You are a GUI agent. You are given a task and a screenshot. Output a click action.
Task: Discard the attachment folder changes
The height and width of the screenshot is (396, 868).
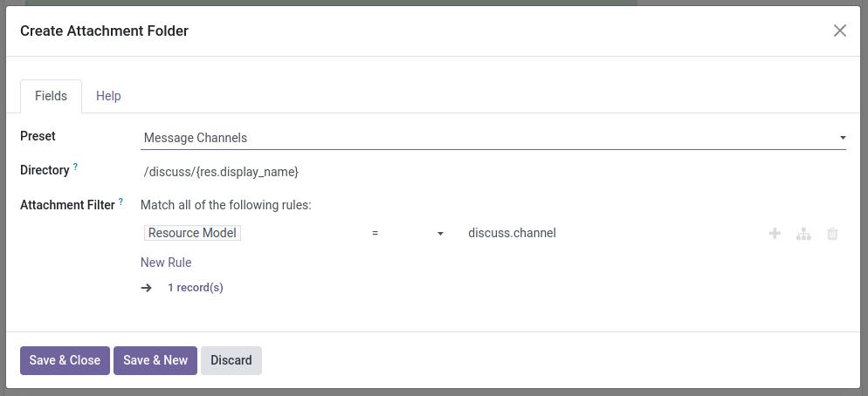231,360
